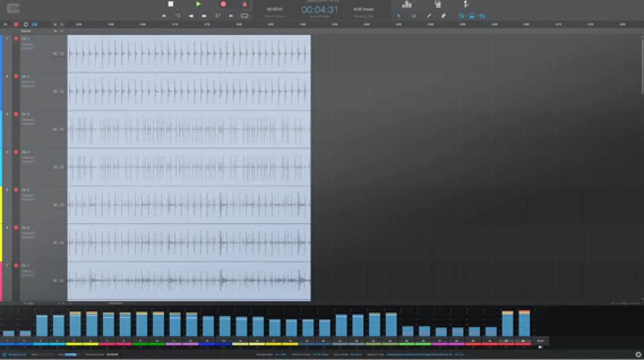
Task: Arm all tracks with the header record button
Action: pyautogui.click(x=16, y=24)
